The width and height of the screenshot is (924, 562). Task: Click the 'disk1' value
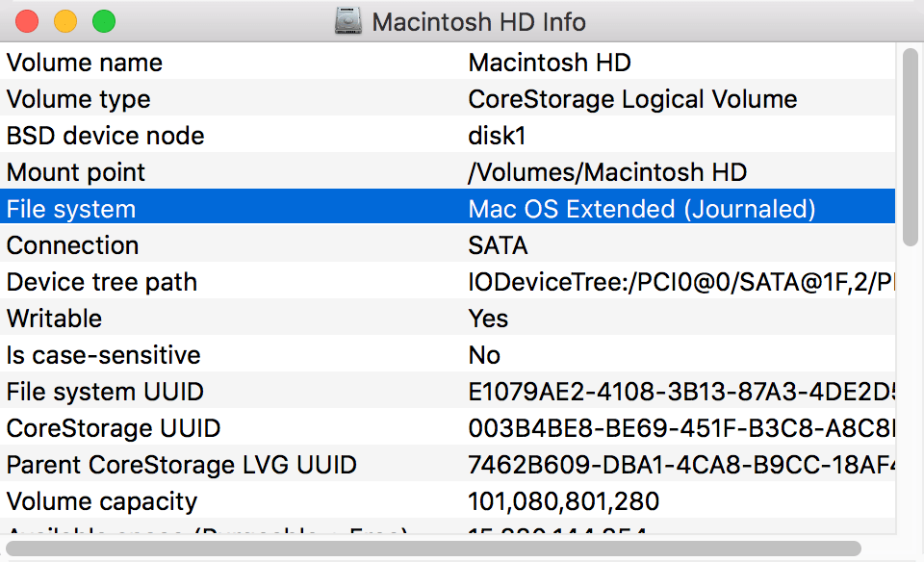[497, 136]
